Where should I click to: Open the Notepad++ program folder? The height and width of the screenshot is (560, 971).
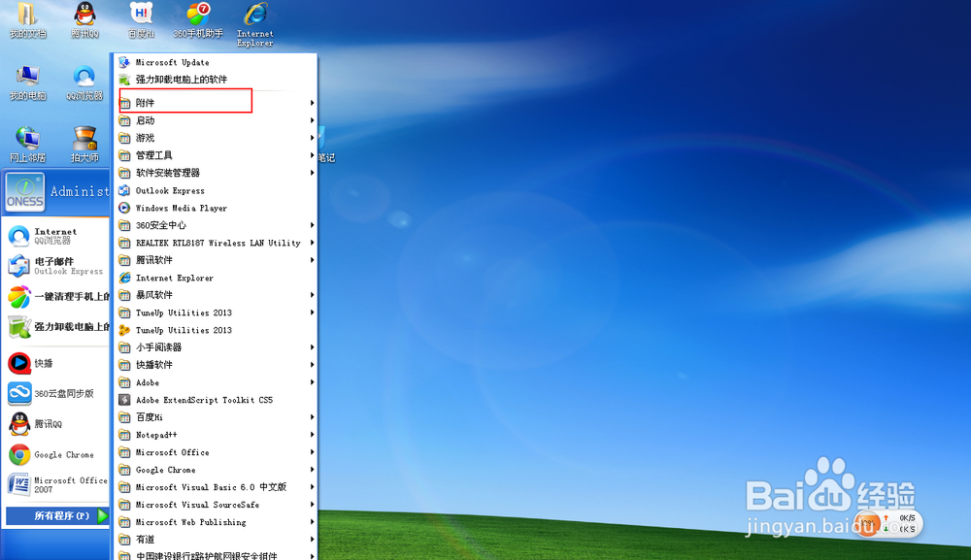point(217,435)
